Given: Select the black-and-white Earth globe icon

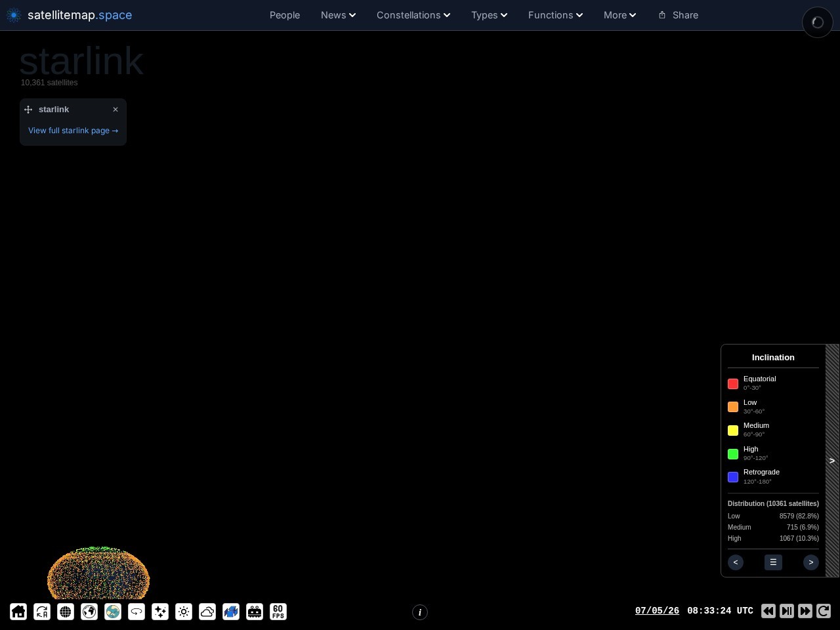Looking at the screenshot, I should point(89,612).
